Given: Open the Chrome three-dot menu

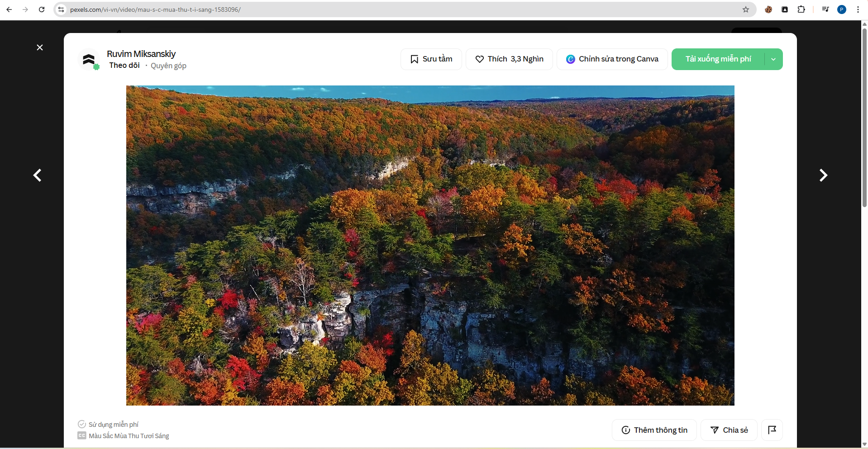Looking at the screenshot, I should coord(858,9).
